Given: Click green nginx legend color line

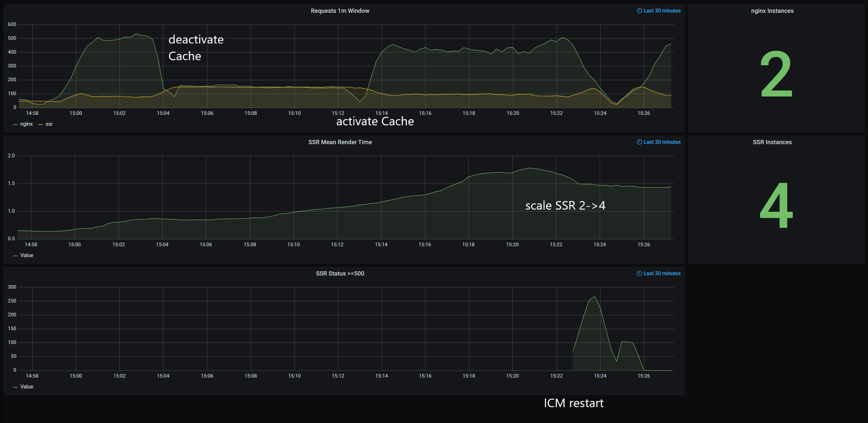Looking at the screenshot, I should point(15,125).
